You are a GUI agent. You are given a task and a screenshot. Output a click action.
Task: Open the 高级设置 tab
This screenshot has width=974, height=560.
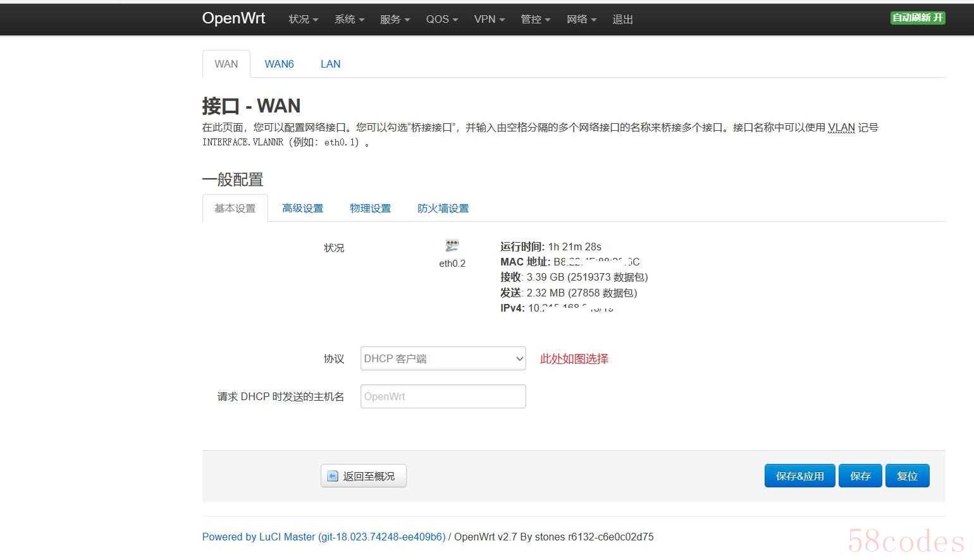coord(302,208)
